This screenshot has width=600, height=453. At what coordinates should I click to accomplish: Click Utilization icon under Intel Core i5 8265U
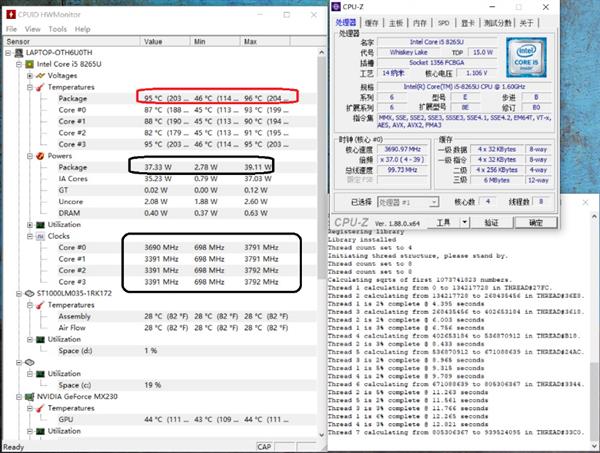pos(40,225)
